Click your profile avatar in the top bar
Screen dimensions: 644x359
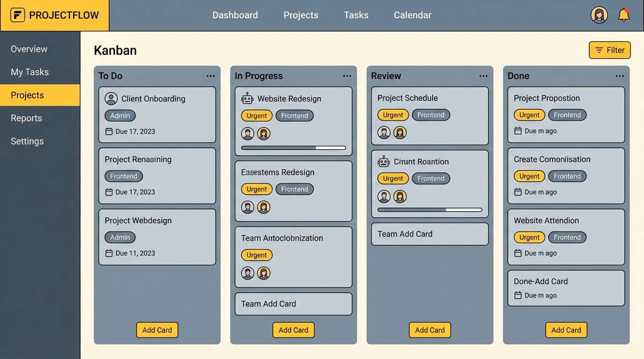pos(599,14)
